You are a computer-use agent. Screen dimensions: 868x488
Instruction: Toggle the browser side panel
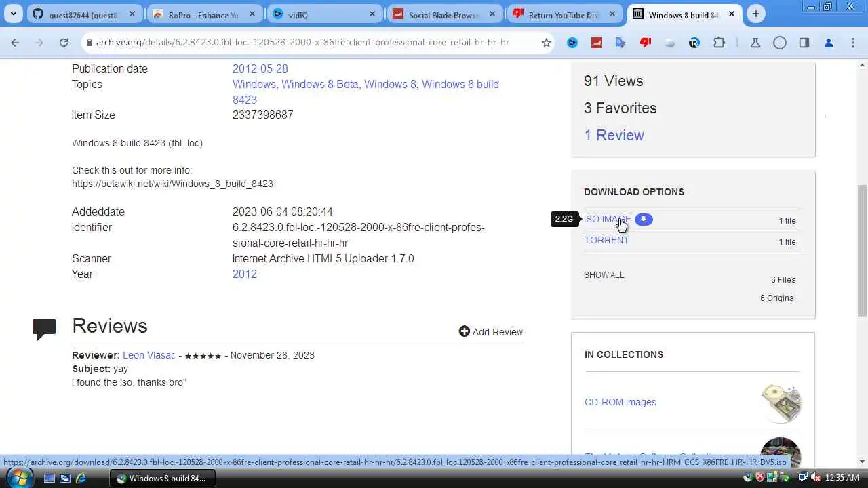click(x=804, y=42)
